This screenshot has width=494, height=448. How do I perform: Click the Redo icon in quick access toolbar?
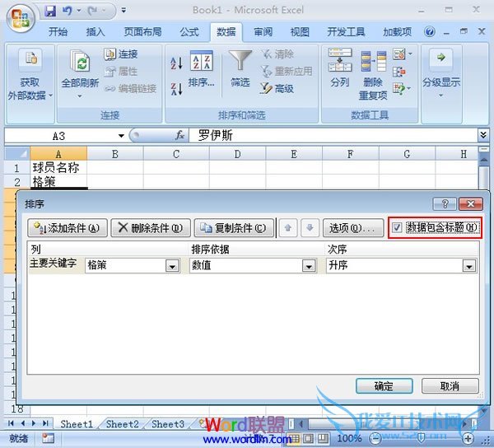tap(92, 11)
